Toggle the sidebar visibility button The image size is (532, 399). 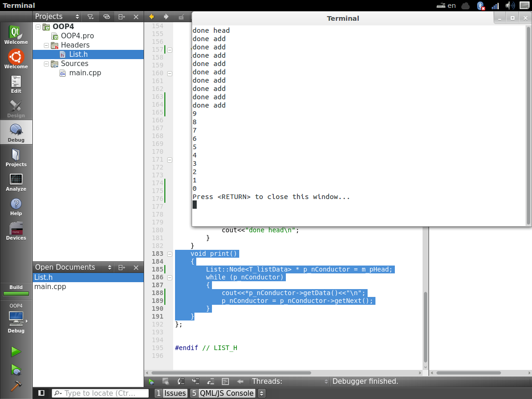41,393
